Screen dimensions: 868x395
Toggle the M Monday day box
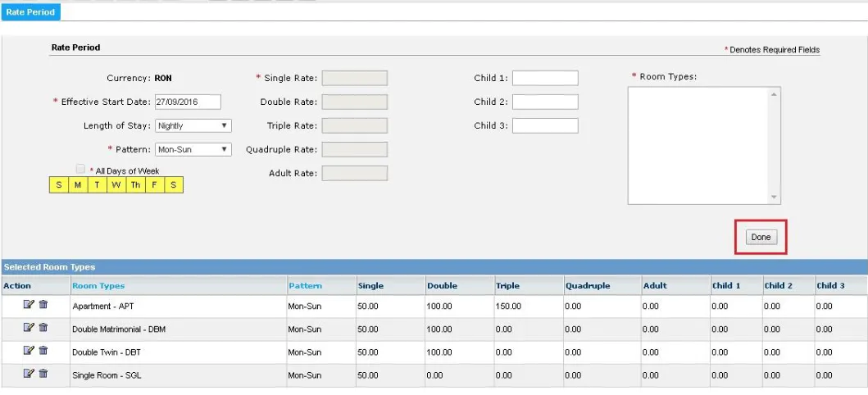coord(78,185)
